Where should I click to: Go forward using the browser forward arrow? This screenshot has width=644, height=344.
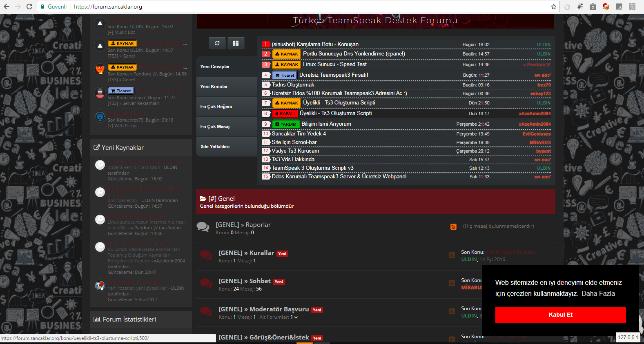pyautogui.click(x=18, y=7)
